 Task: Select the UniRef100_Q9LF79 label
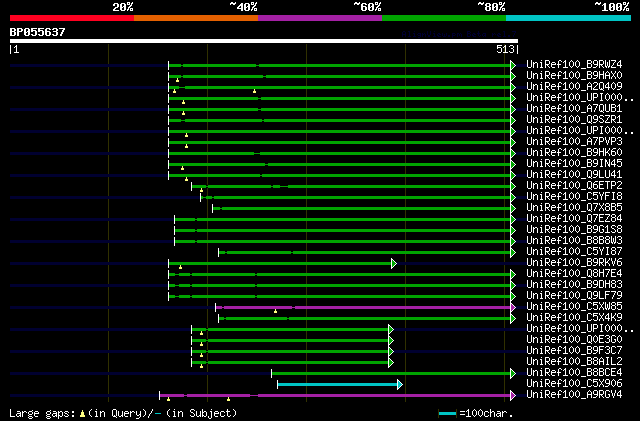click(x=574, y=296)
